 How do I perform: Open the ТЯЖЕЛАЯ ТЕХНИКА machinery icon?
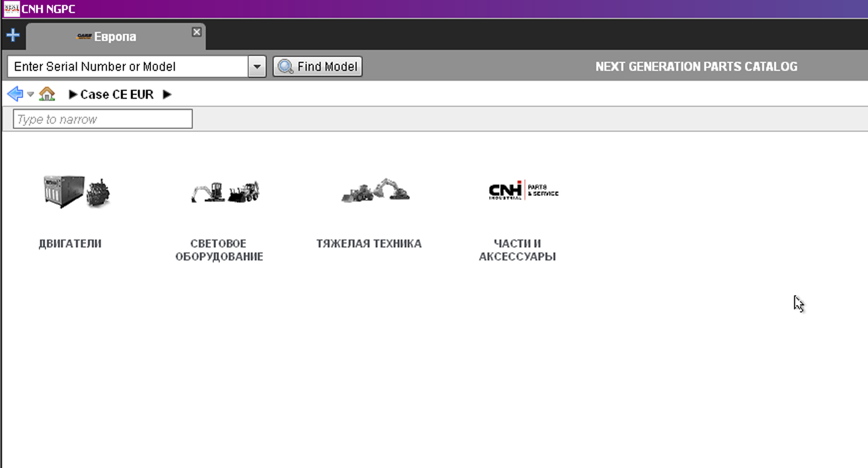pyautogui.click(x=375, y=191)
